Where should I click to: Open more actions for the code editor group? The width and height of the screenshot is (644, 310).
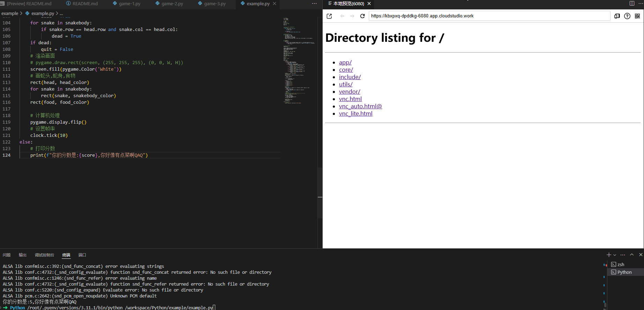coord(314,3)
